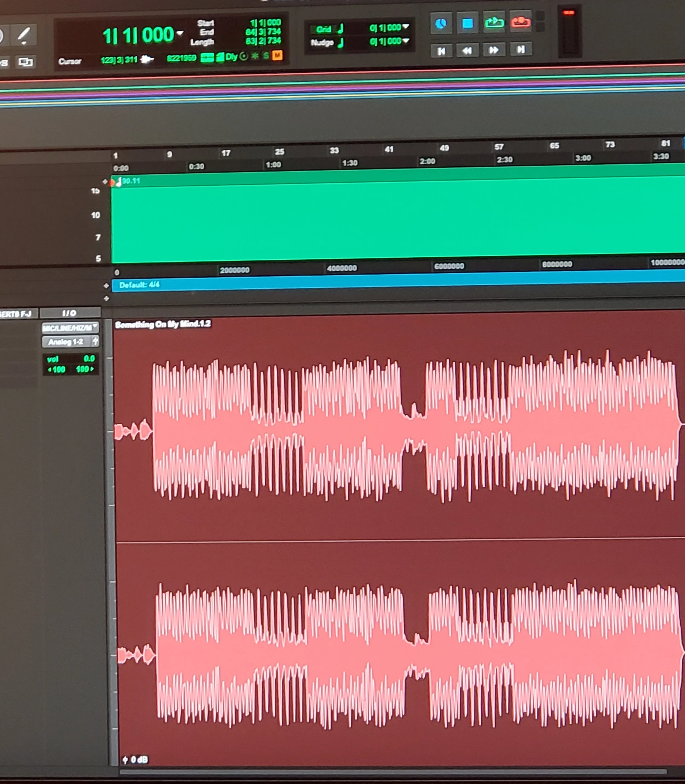The image size is (685, 784).
Task: Click the Stop transport button
Action: 467,24
